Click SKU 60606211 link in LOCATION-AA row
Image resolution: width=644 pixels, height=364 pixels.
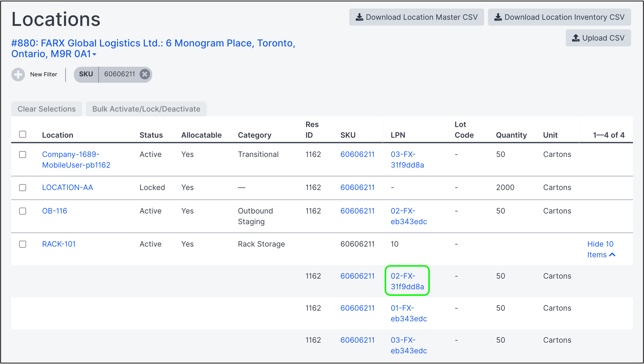click(x=357, y=187)
